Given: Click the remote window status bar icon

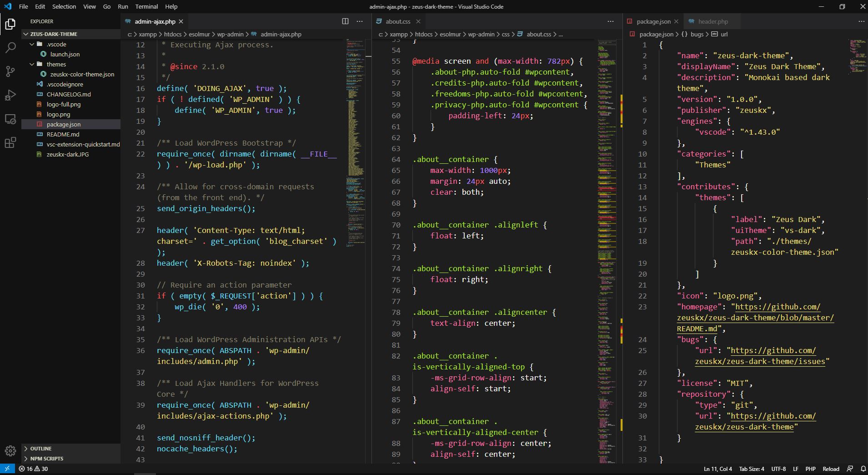Looking at the screenshot, I should point(7,469).
